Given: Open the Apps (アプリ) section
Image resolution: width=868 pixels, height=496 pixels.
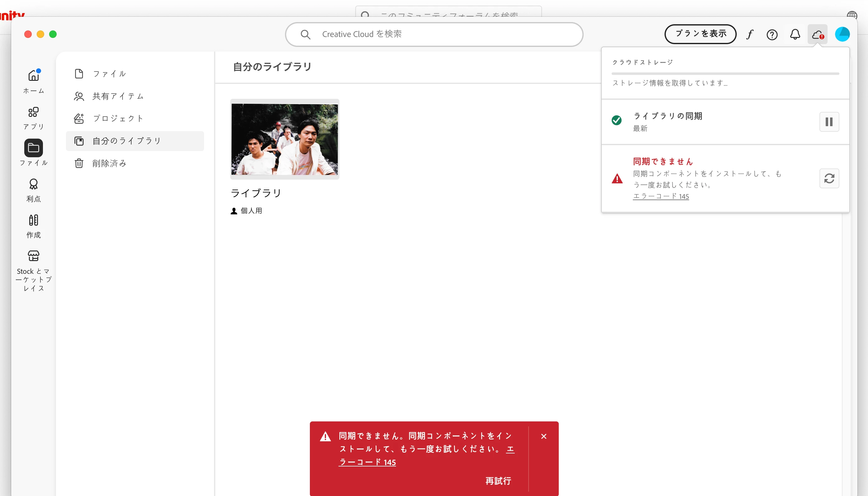Looking at the screenshot, I should [x=33, y=113].
